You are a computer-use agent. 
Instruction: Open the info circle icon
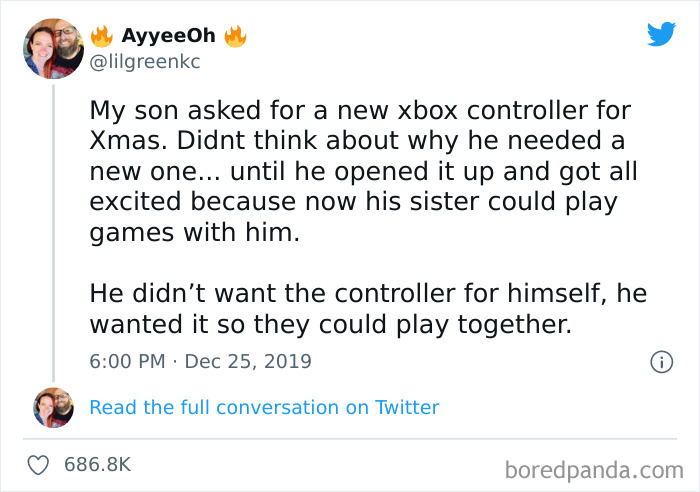pos(661,362)
